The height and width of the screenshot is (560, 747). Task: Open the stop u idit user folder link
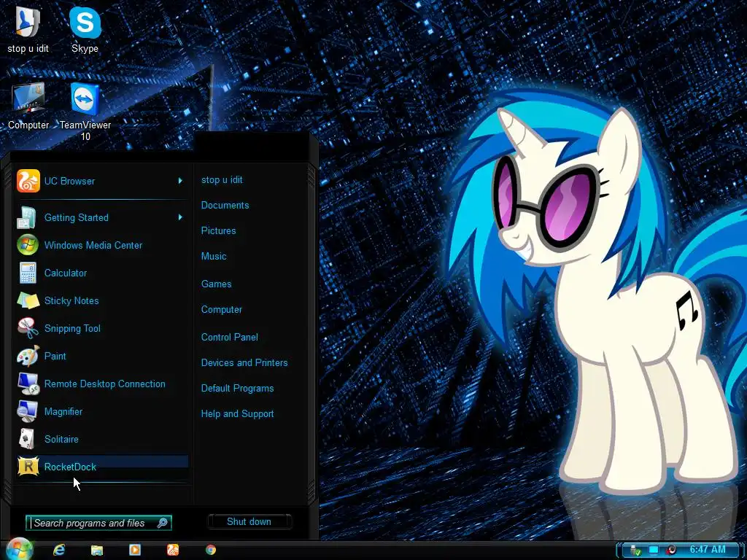click(x=222, y=179)
